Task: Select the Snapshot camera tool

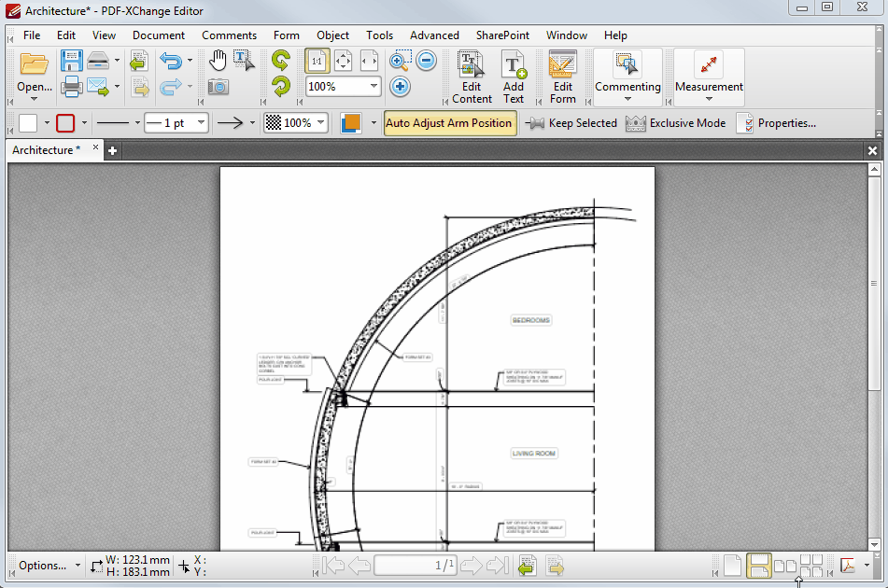Action: 218,86
